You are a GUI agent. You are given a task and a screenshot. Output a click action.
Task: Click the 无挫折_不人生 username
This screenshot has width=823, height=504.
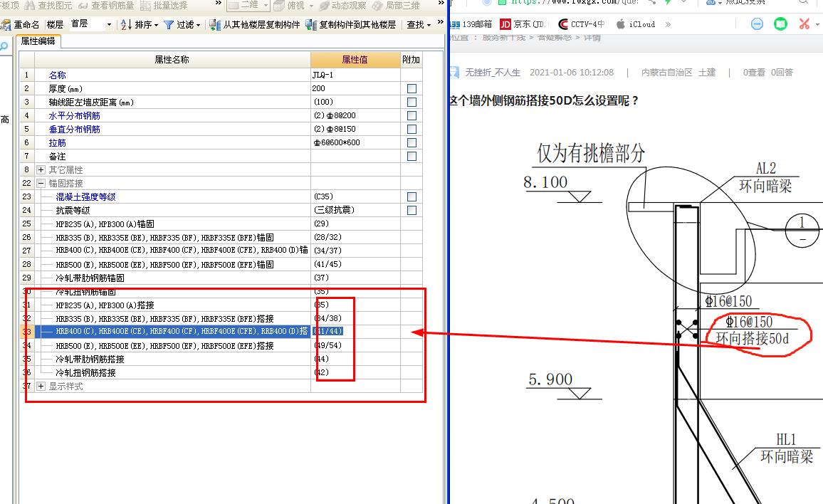(493, 73)
